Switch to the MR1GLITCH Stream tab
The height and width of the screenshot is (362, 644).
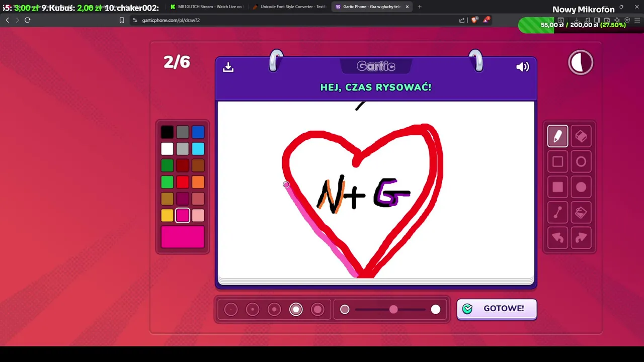(206, 7)
